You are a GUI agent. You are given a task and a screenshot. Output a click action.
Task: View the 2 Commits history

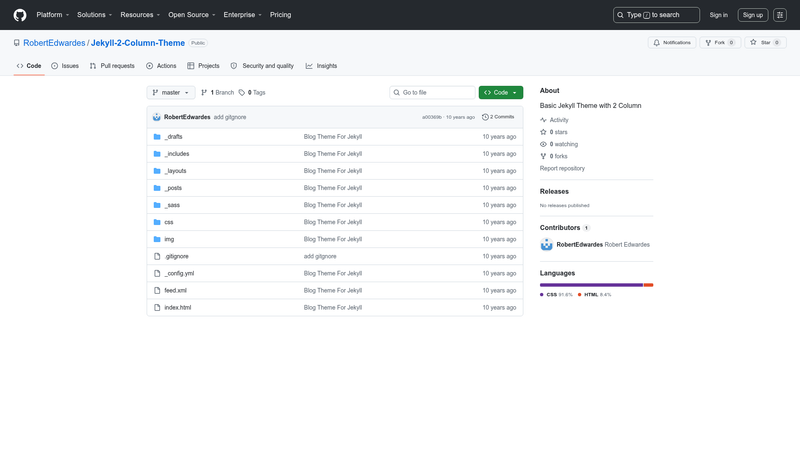498,117
